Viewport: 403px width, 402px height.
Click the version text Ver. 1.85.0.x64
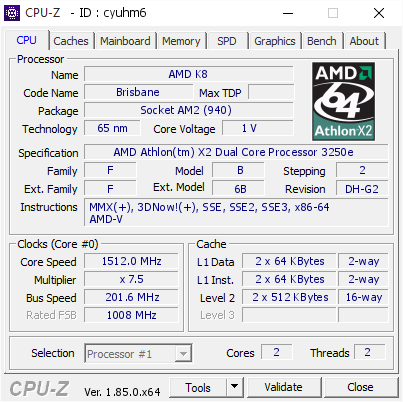[x=122, y=392]
